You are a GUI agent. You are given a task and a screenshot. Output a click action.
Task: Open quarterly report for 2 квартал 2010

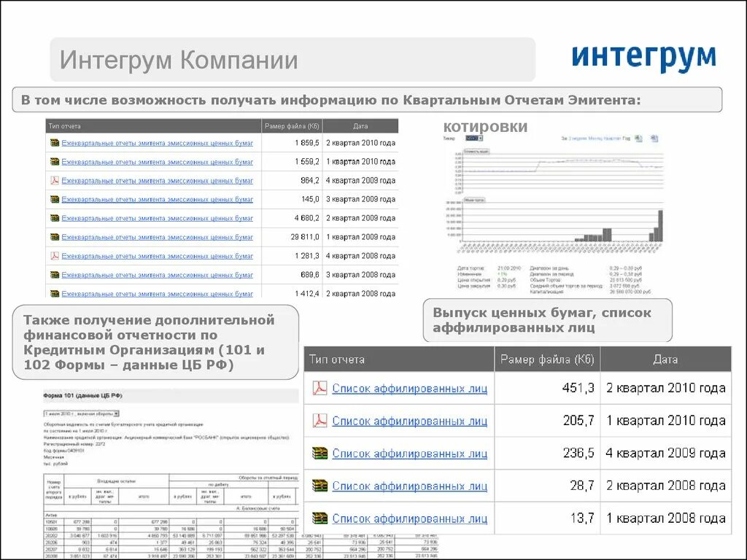click(158, 143)
